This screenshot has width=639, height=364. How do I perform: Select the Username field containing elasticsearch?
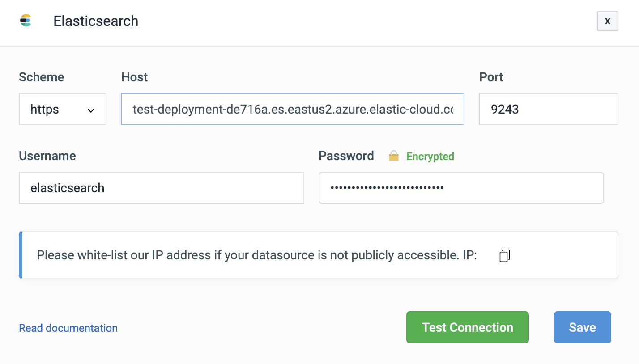click(161, 188)
